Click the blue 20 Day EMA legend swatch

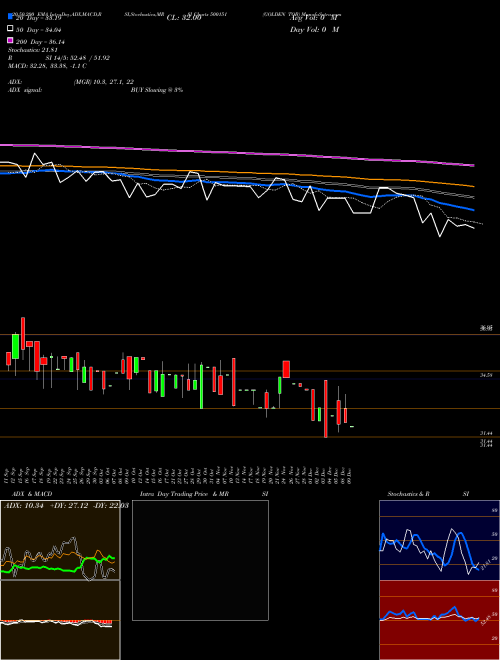tap(11, 16)
